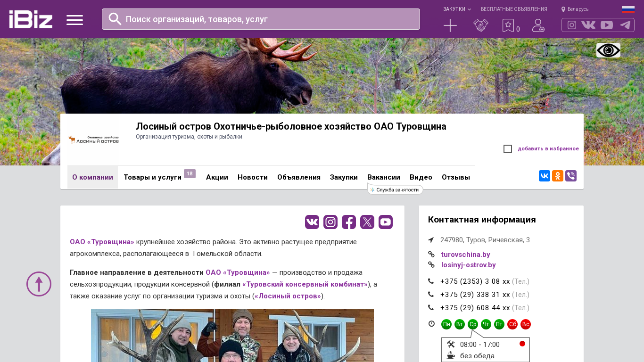Click the company title heading
Image resolution: width=644 pixels, height=362 pixels.
pyautogui.click(x=291, y=126)
